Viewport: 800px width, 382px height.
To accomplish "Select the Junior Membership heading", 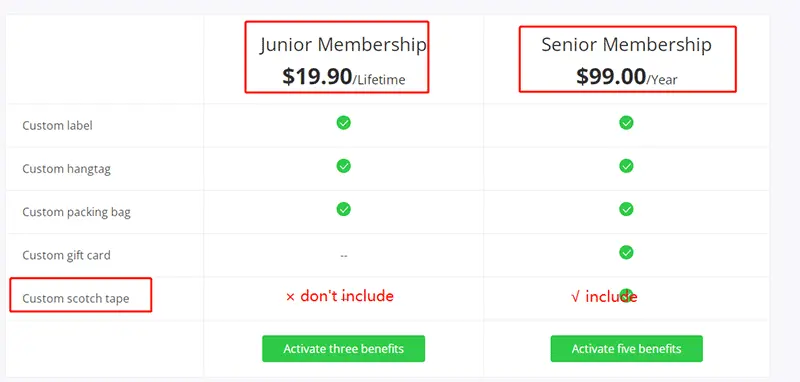I will pyautogui.click(x=343, y=45).
